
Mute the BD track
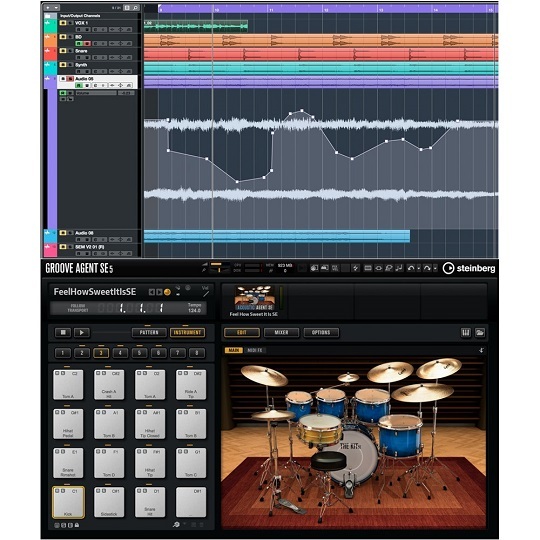[x=63, y=37]
